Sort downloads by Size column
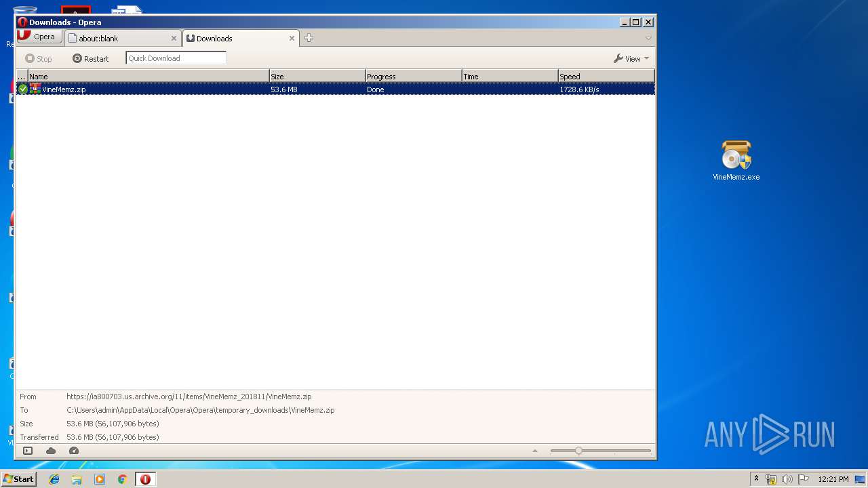 click(x=317, y=77)
